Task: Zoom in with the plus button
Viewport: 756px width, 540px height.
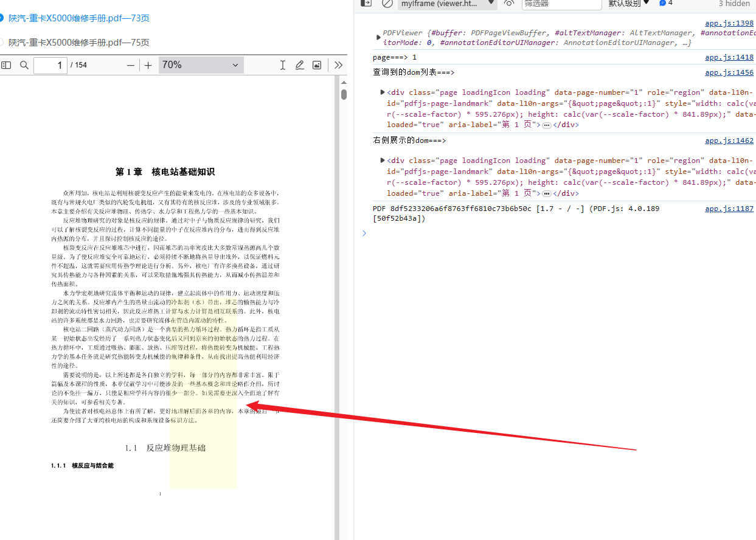Action: tap(148, 65)
